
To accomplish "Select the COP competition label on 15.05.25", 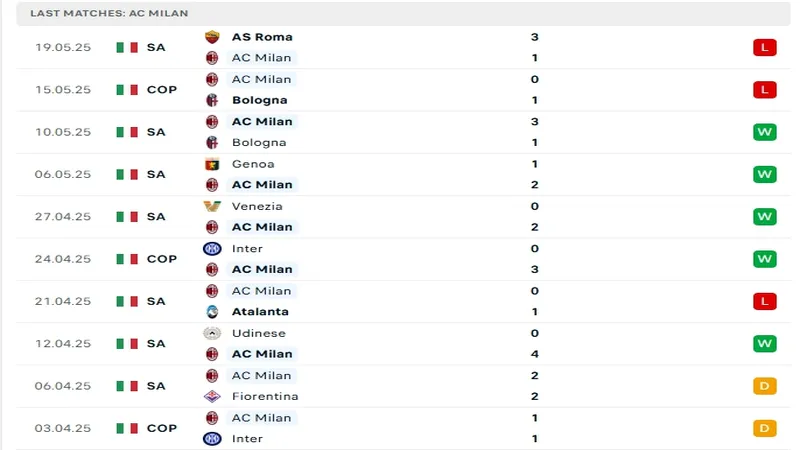I will point(161,90).
